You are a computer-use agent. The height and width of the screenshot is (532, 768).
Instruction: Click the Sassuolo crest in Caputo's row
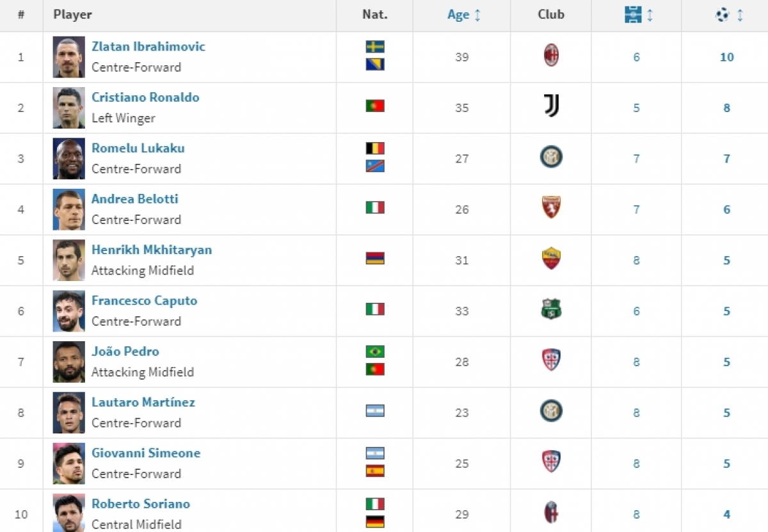point(551,309)
